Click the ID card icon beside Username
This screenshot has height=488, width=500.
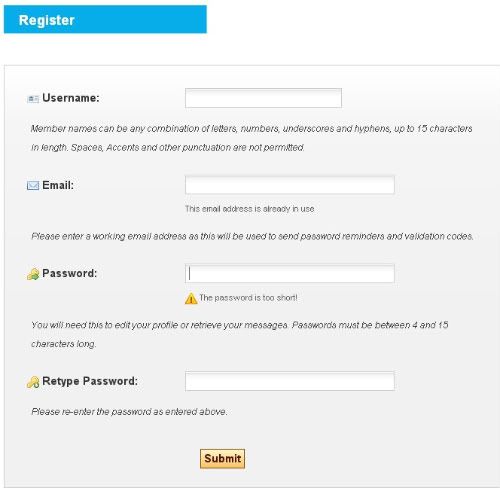pyautogui.click(x=33, y=99)
